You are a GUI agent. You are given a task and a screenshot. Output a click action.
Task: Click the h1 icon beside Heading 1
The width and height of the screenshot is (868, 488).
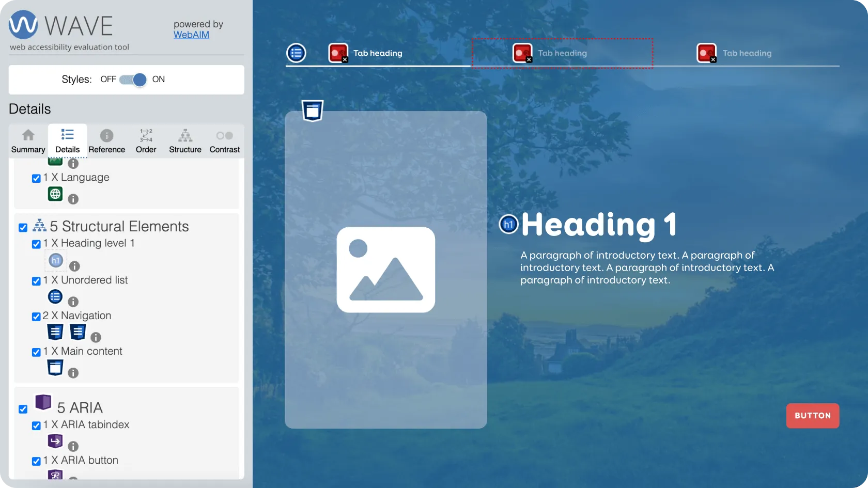click(508, 224)
